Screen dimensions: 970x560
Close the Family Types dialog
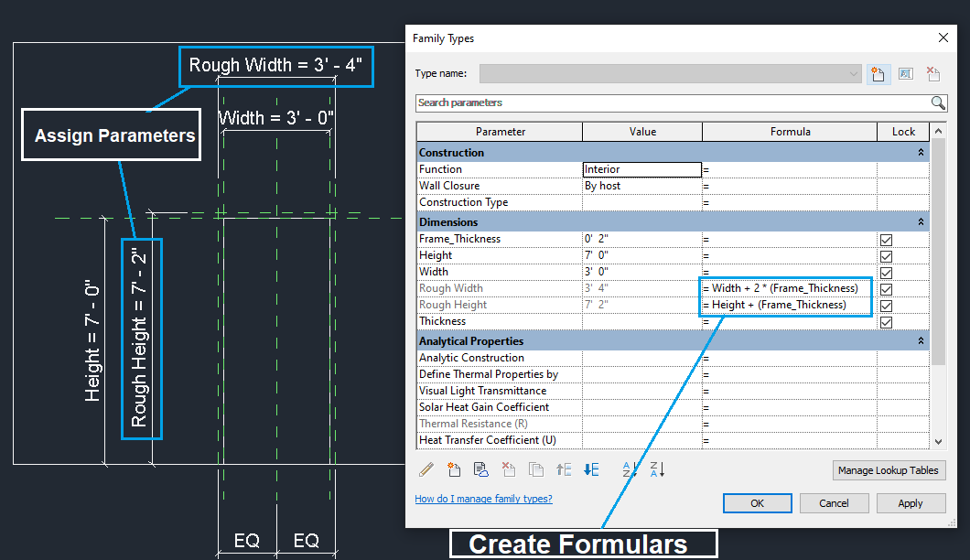(943, 38)
